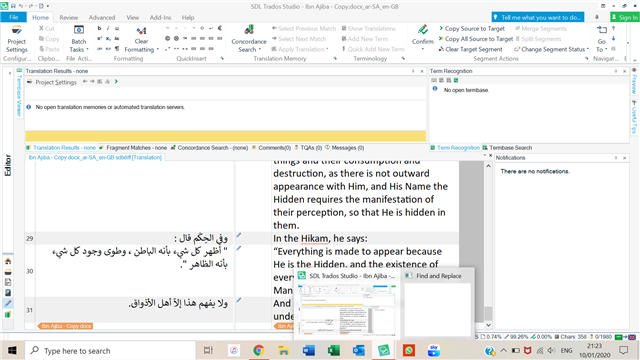Screen dimensions: 640x360
Task: Click the Clear Formatting icon
Action: click(x=141, y=31)
